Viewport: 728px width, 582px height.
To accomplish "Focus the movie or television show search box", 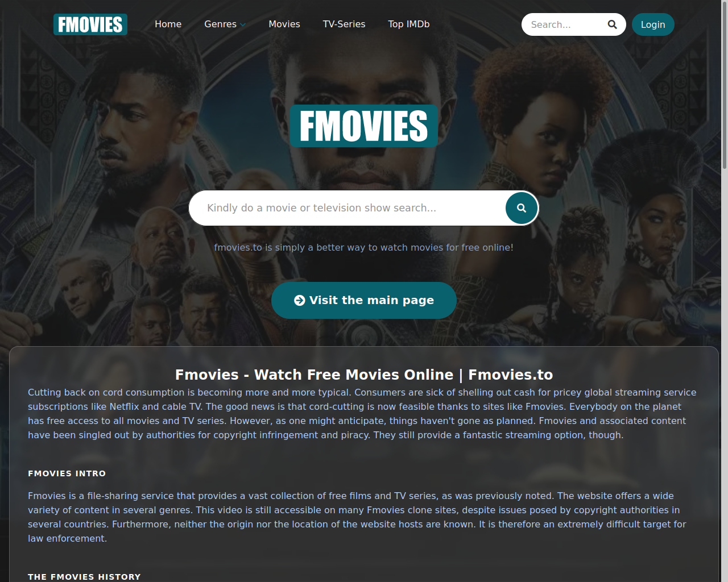I will coord(348,208).
